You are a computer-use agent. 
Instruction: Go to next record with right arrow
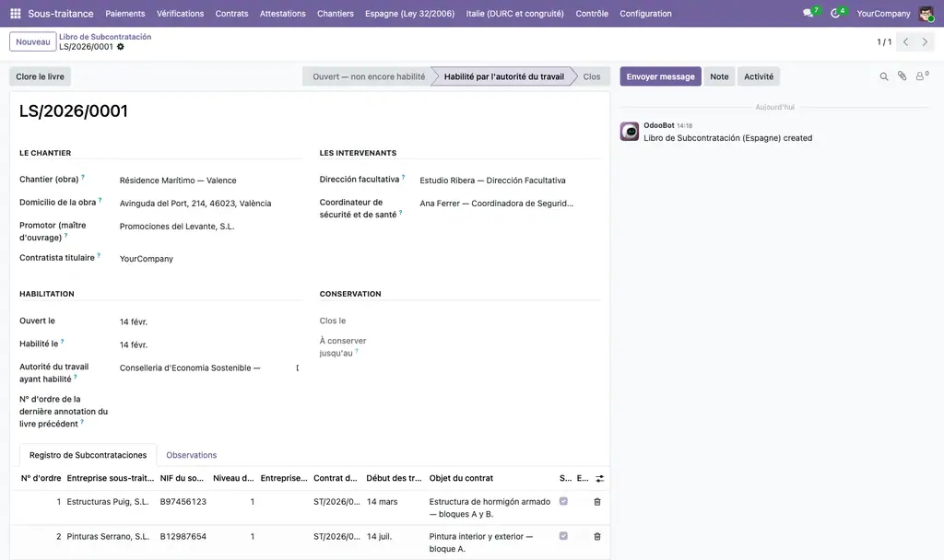pyautogui.click(x=925, y=42)
